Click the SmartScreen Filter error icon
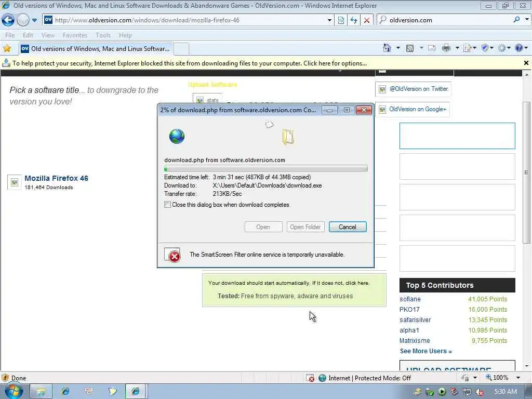532x399 pixels. point(172,255)
